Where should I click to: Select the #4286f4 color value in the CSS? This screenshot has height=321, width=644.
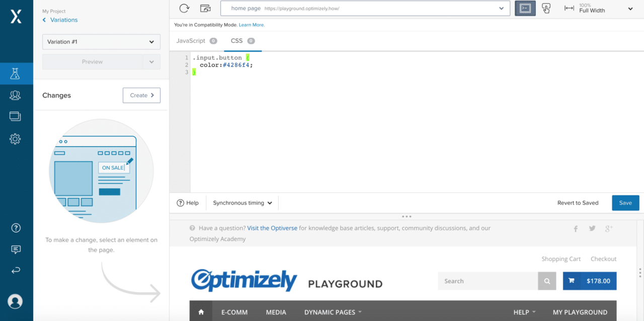click(x=236, y=65)
